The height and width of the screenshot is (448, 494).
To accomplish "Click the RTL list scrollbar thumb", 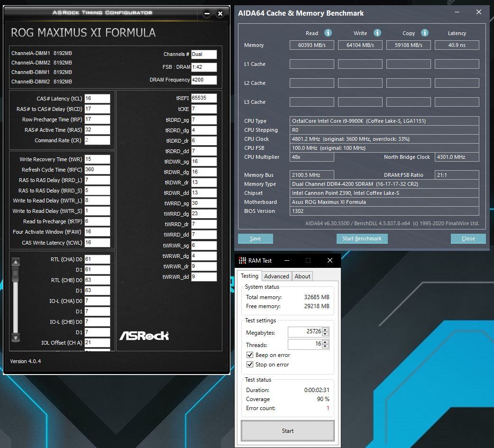I will pyautogui.click(x=15, y=274).
